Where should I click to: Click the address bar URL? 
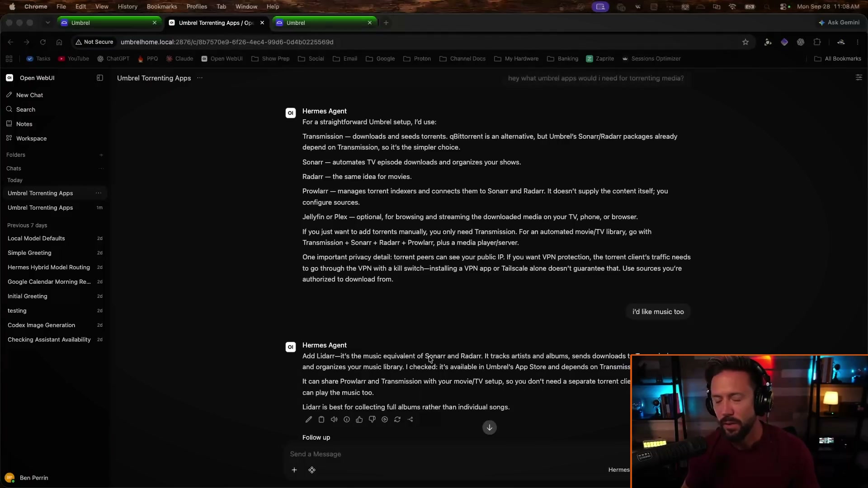pyautogui.click(x=227, y=42)
